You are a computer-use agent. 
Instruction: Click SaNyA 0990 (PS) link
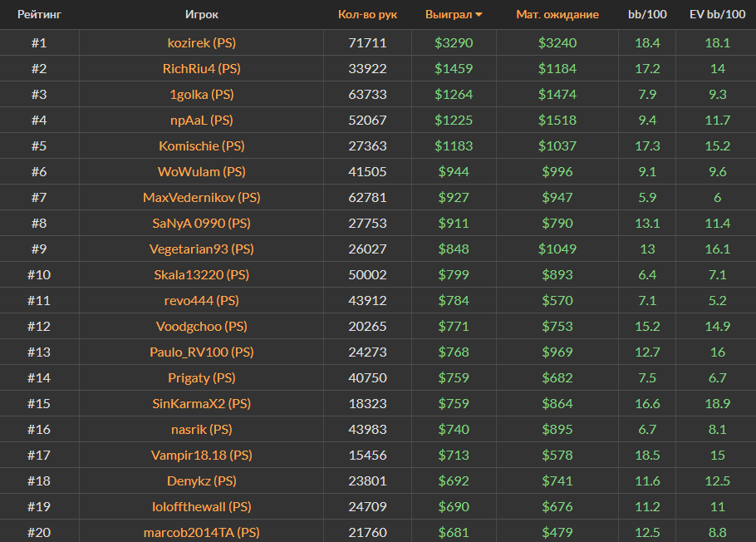[202, 223]
